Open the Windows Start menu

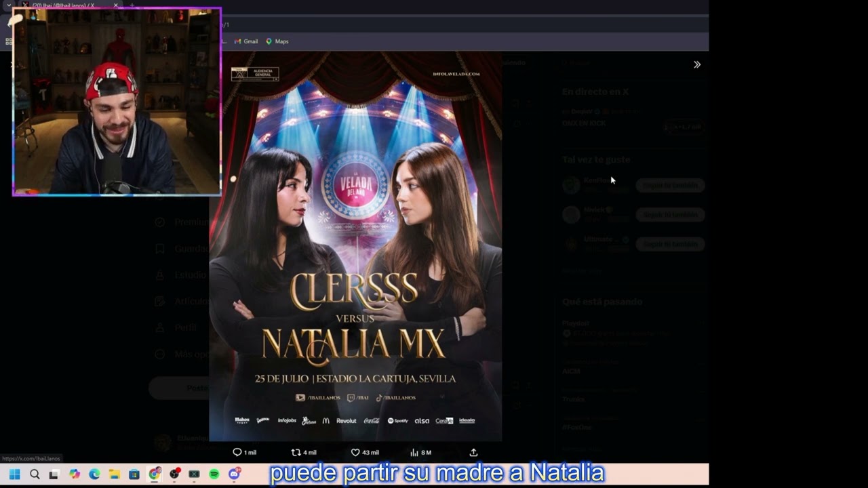tap(14, 474)
